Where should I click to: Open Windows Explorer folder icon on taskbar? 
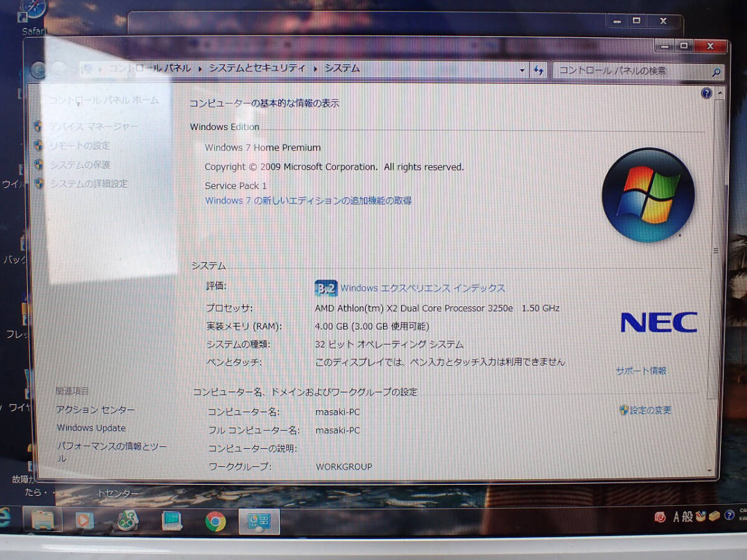tap(42, 520)
